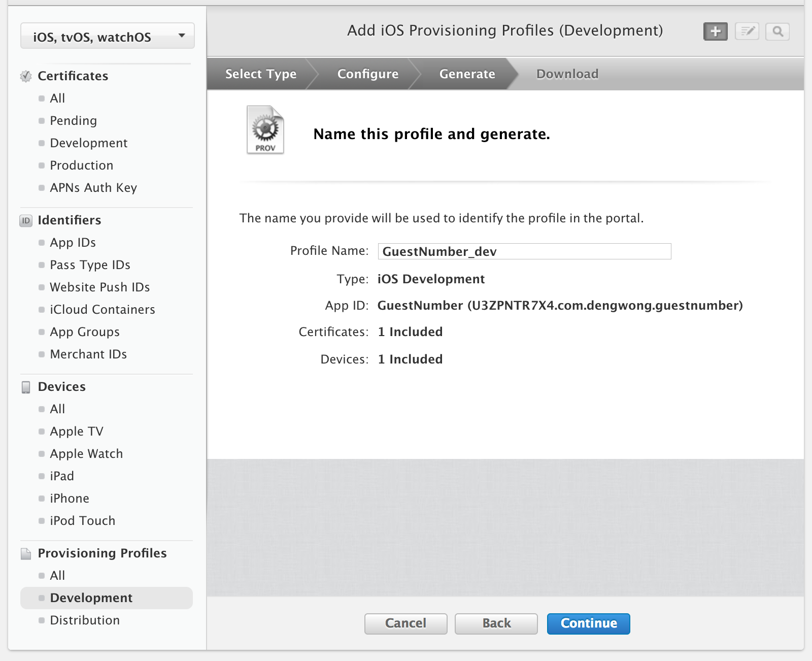Open the iOS, tvOS, watchOS platform dropdown

108,36
